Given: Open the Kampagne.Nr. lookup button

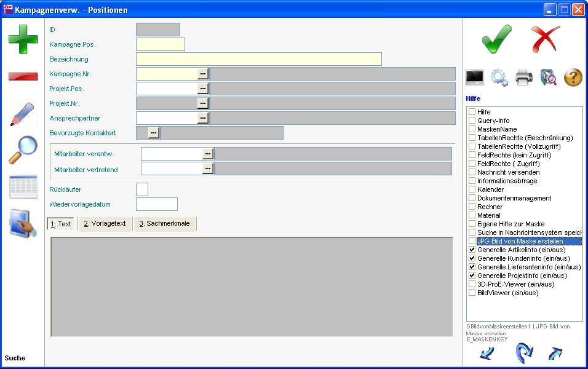Looking at the screenshot, I should [203, 74].
